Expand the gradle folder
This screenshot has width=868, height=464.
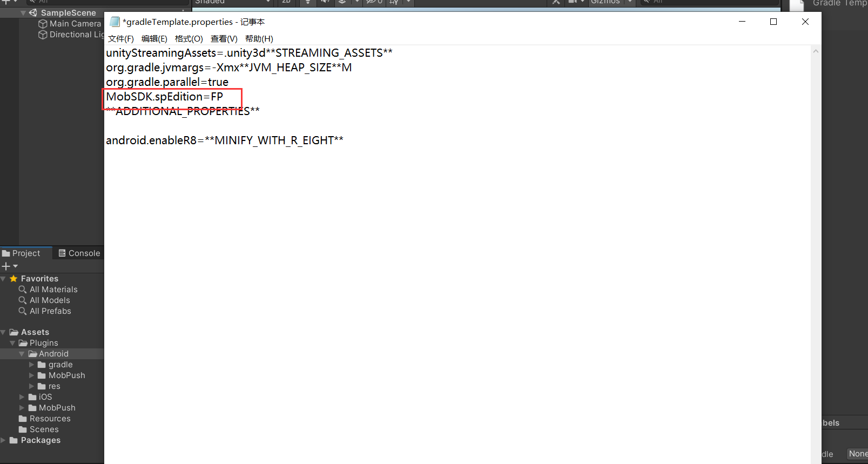tap(31, 365)
